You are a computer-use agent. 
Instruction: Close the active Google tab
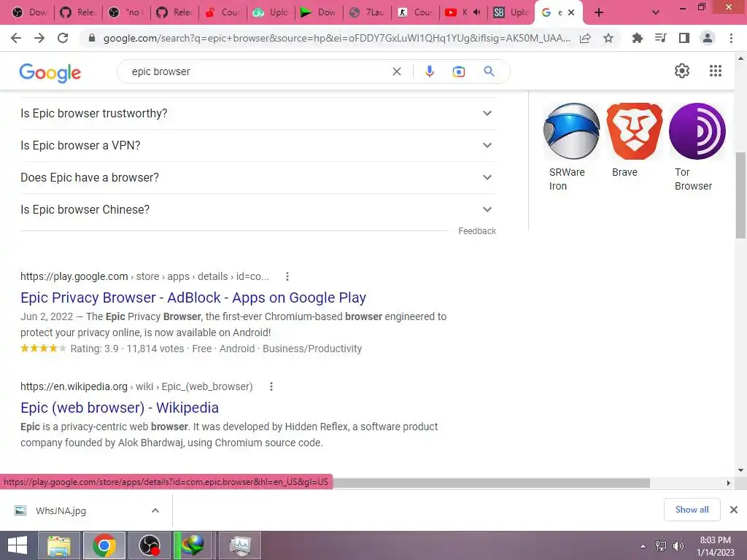571,12
